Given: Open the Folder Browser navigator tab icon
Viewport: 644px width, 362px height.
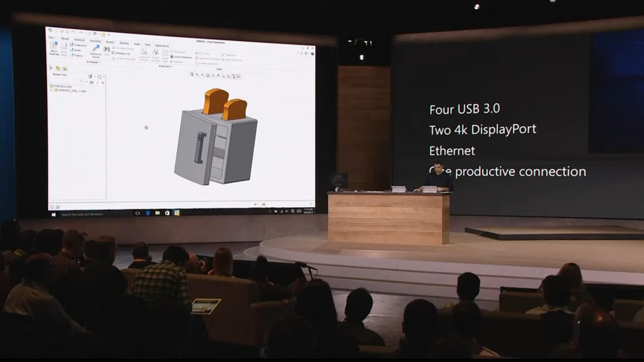Looking at the screenshot, I should click(x=58, y=68).
